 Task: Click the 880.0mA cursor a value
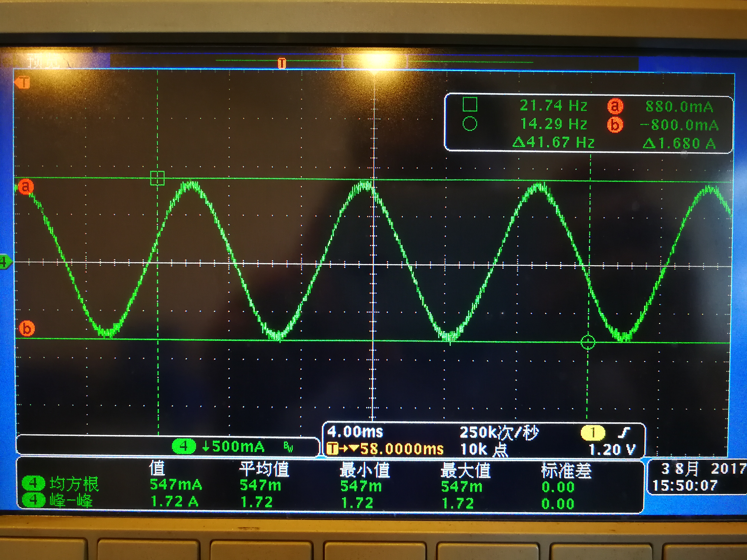(679, 107)
